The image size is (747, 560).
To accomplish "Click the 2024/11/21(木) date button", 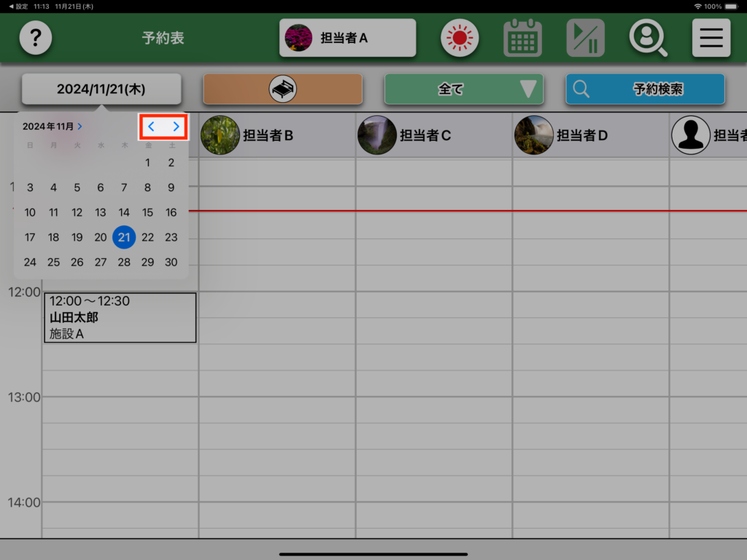I will coord(101,89).
